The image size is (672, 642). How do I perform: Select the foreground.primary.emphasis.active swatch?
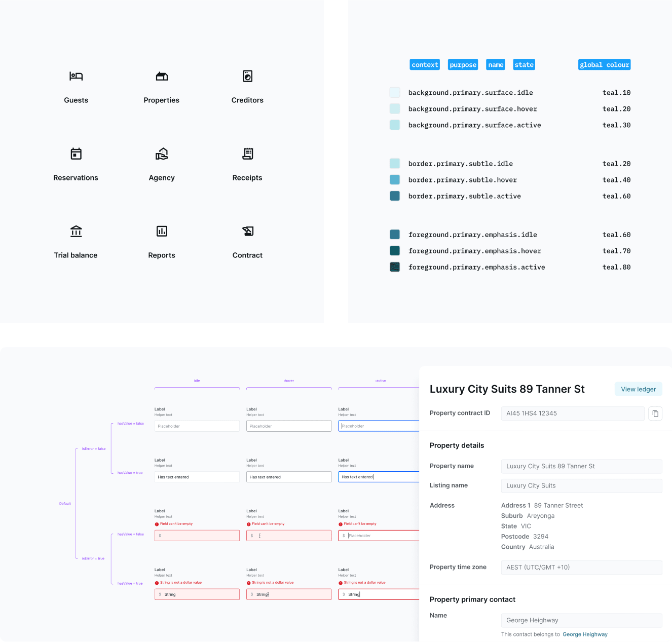(x=395, y=267)
